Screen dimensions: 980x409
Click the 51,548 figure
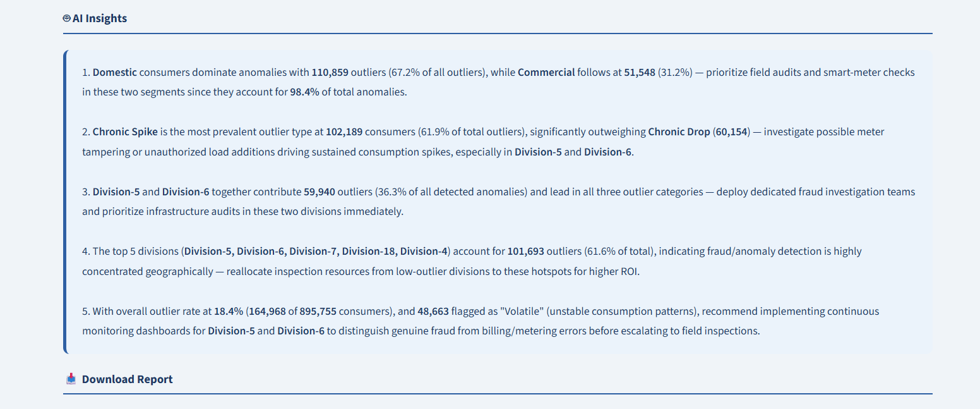[640, 72]
